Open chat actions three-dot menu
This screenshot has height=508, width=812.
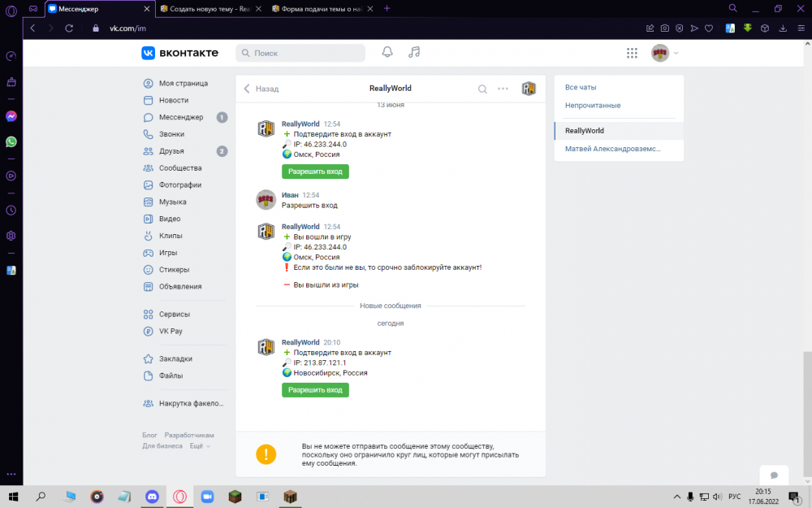pos(503,89)
